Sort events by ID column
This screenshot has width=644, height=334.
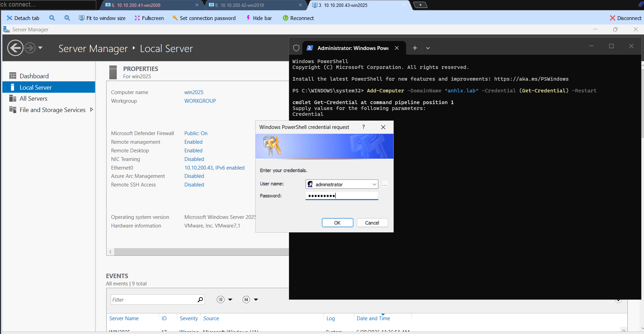164,318
